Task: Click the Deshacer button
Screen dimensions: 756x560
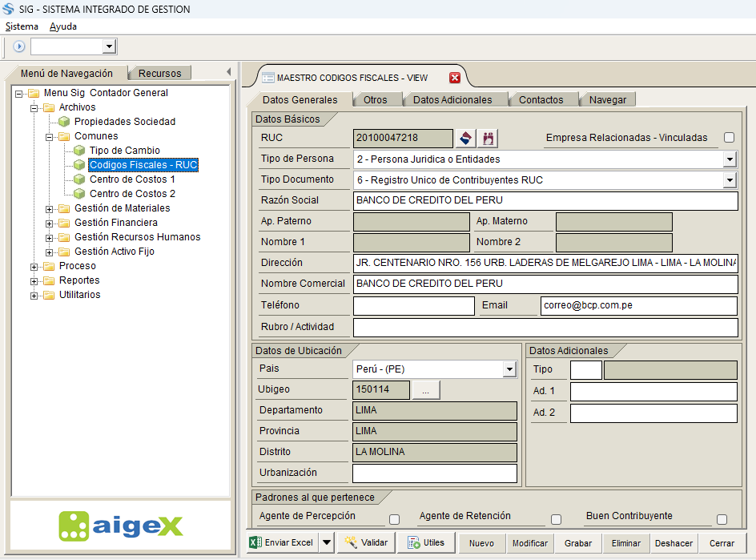Action: pyautogui.click(x=674, y=543)
